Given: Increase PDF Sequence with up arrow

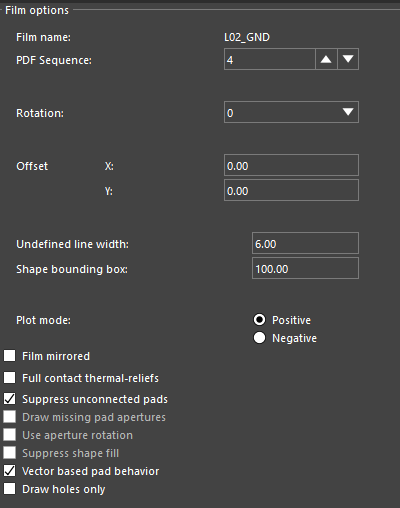Looking at the screenshot, I should pyautogui.click(x=326, y=59).
